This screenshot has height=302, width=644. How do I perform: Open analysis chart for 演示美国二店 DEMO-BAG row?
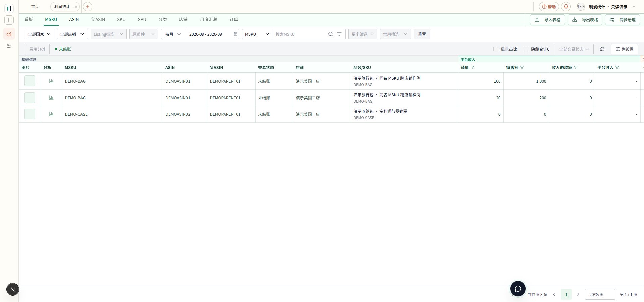point(51,98)
